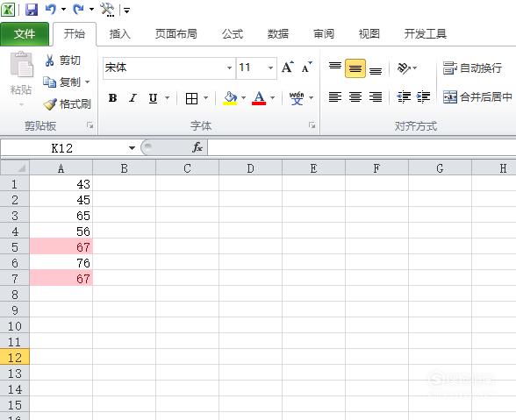Align cell text to the left

click(x=335, y=97)
